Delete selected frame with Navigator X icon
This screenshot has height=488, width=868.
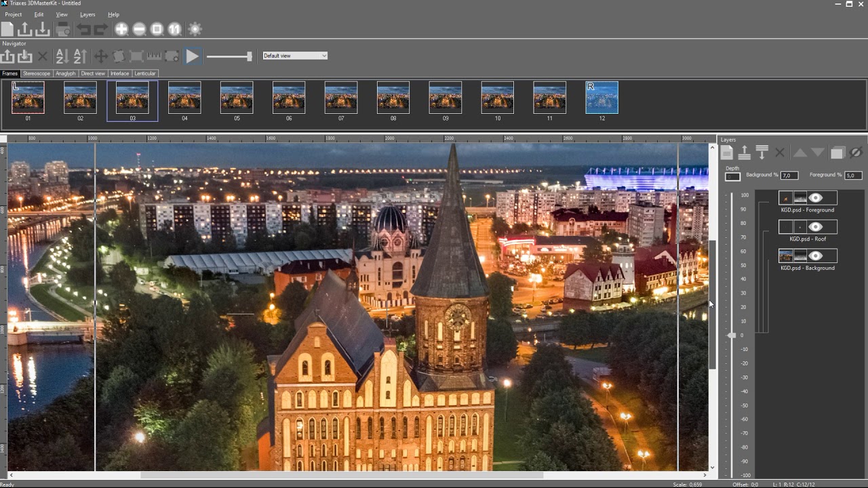pos(43,56)
